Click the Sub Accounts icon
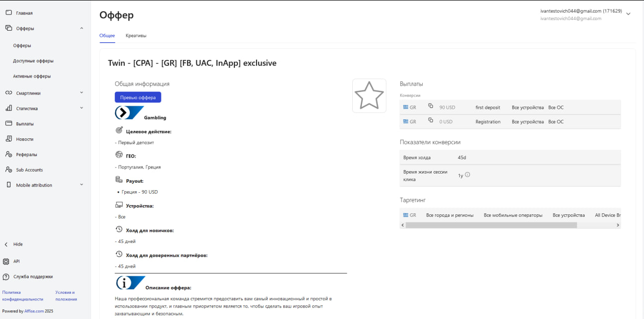The height and width of the screenshot is (319, 644). (x=8, y=170)
